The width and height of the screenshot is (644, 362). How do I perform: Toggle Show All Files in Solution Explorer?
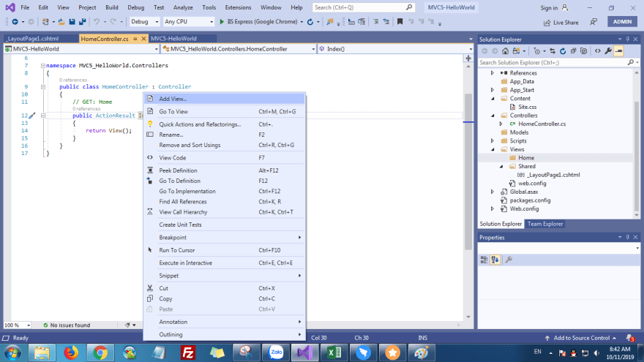coord(584,51)
